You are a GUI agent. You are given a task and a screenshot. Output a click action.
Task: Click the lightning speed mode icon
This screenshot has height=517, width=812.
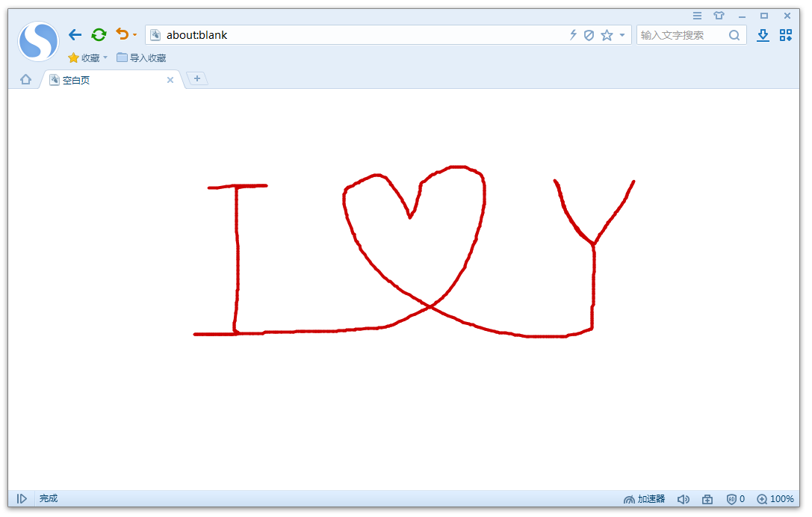tap(573, 34)
